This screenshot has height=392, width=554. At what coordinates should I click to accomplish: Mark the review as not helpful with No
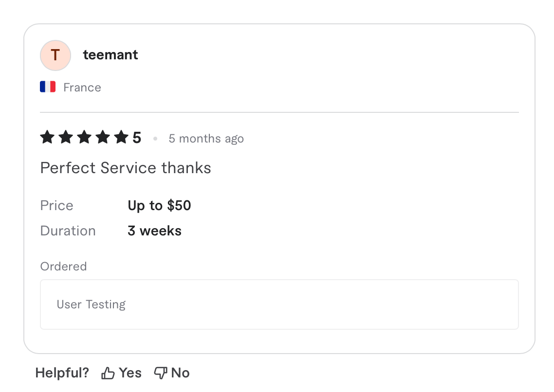180,373
